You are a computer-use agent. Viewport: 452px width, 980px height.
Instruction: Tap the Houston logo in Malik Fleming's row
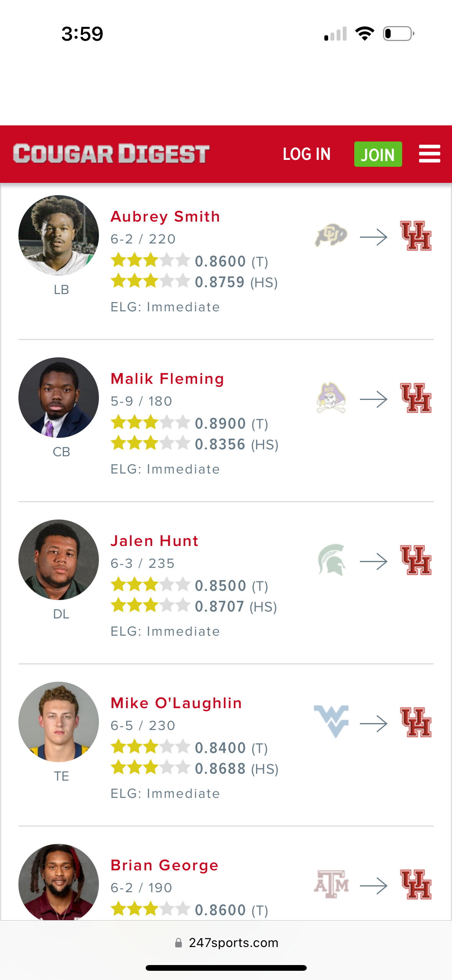416,398
